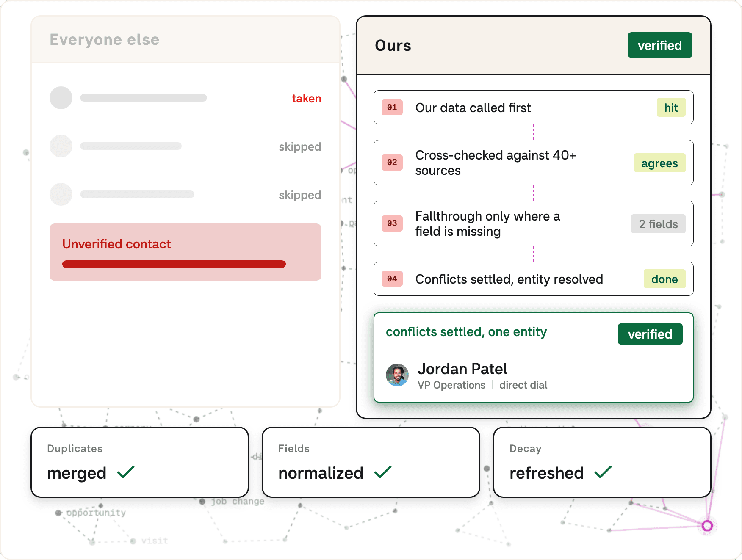Click the verified badge beside conflicts settled
This screenshot has height=560, width=742.
650,334
